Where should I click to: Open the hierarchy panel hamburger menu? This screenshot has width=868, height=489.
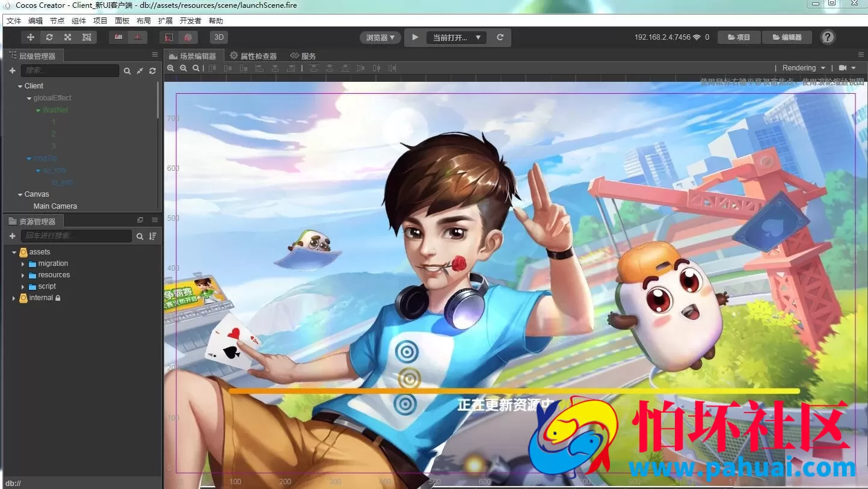coord(155,55)
